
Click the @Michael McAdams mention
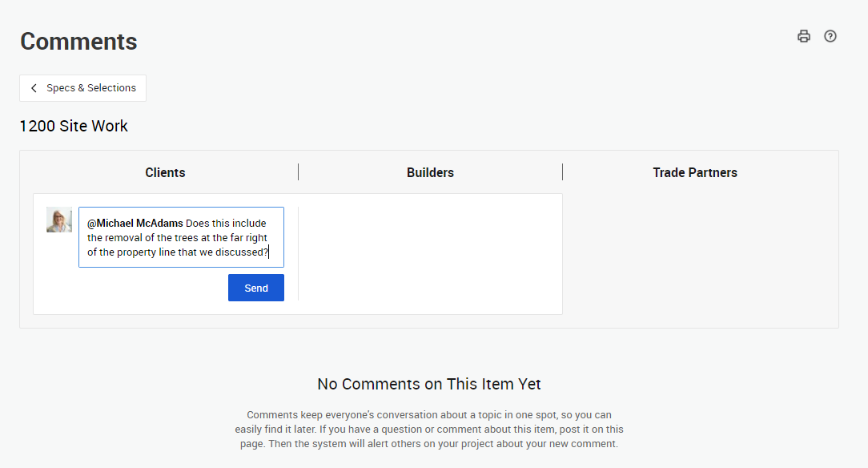click(x=135, y=224)
